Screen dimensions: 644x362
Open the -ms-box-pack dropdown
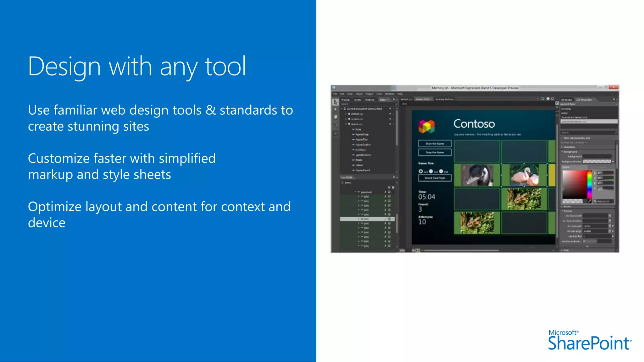[610, 226]
